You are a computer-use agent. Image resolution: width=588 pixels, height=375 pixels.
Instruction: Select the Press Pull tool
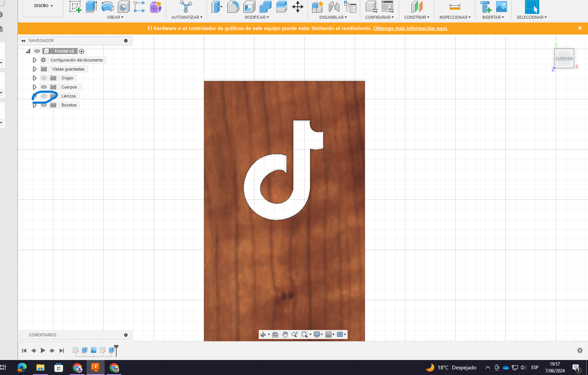[x=216, y=7]
